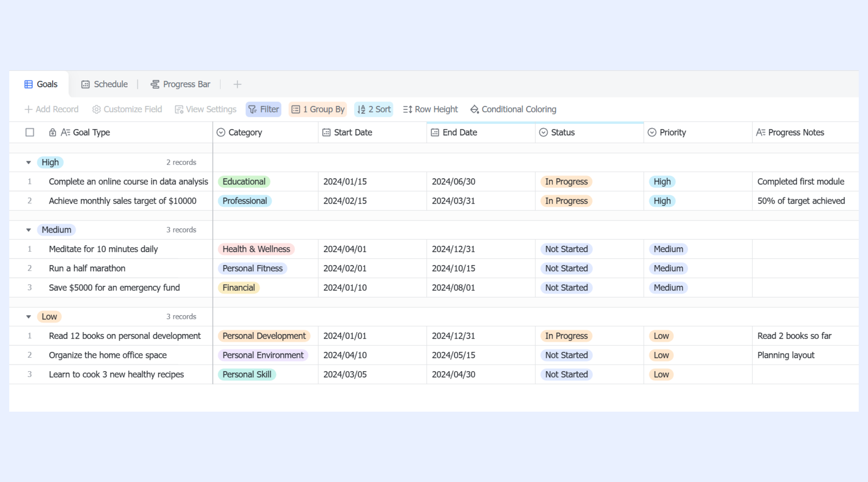868x482 pixels.
Task: Click the View Settings icon
Action: coord(179,109)
